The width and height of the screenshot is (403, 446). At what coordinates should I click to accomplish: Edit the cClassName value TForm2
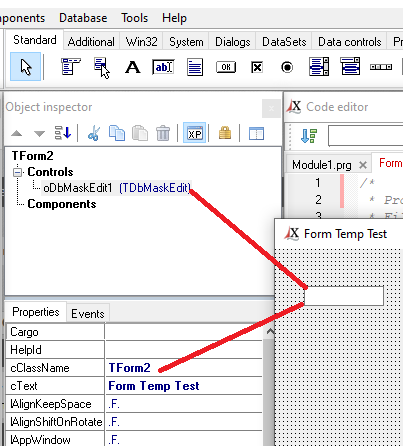184,368
